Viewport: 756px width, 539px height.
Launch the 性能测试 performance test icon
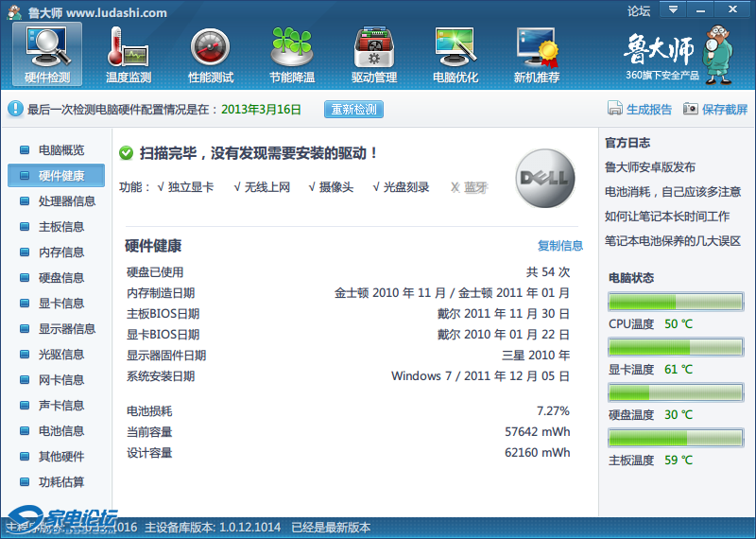[x=210, y=53]
